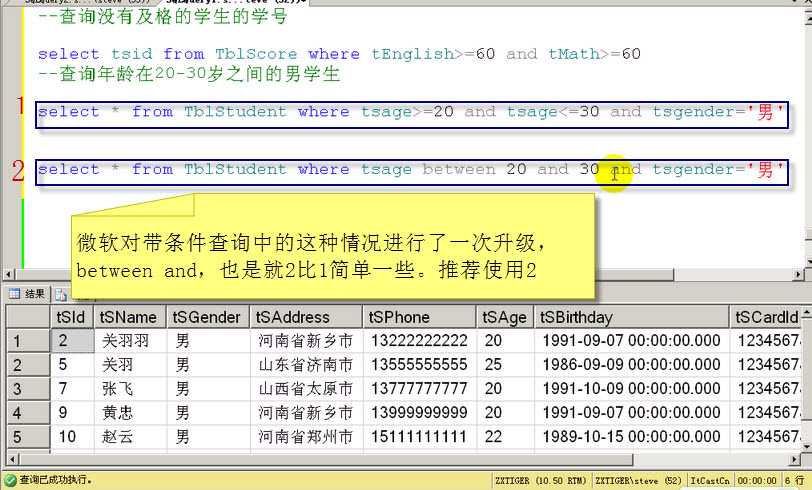Select the tSName column header
812x490 pixels.
pos(129,317)
